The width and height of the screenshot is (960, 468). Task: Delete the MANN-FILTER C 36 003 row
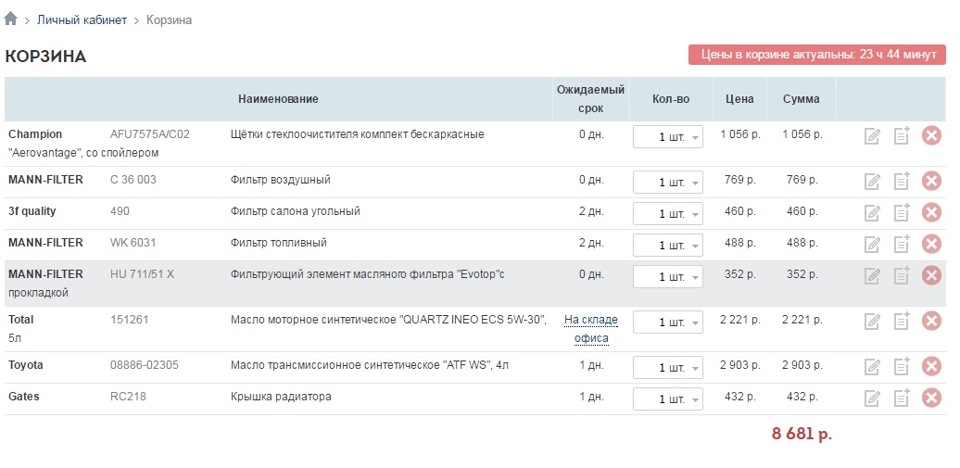click(931, 181)
